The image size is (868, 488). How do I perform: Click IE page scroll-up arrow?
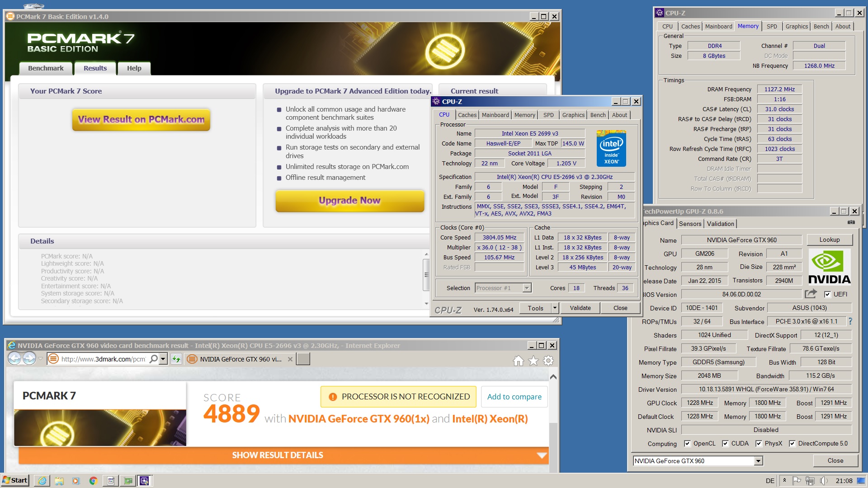[553, 376]
